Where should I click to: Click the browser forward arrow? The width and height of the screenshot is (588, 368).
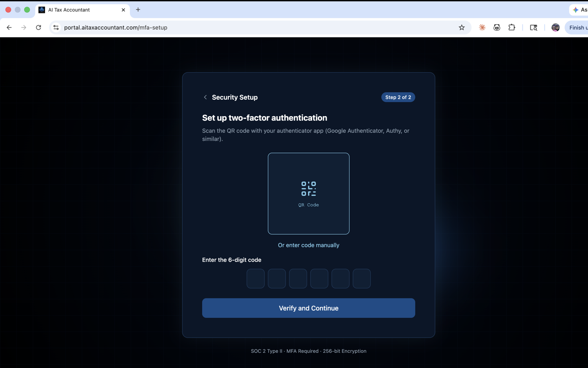coord(24,27)
